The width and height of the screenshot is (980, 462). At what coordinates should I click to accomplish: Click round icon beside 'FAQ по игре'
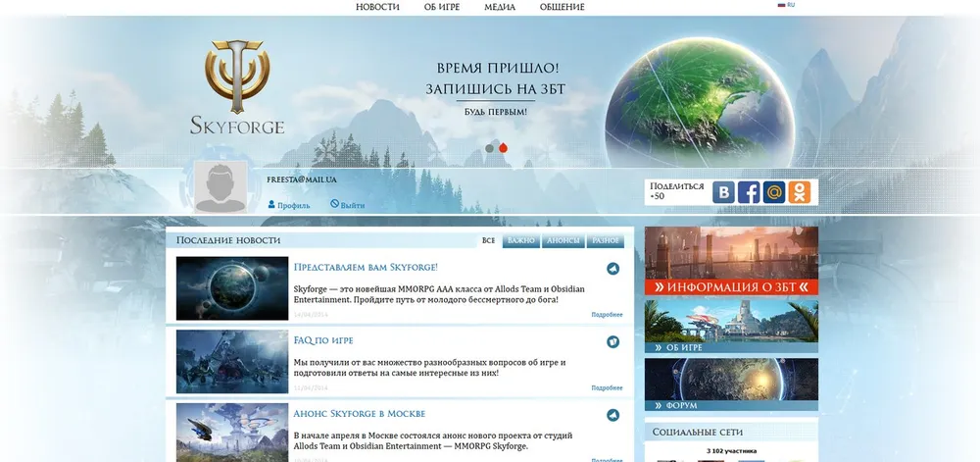click(x=612, y=342)
